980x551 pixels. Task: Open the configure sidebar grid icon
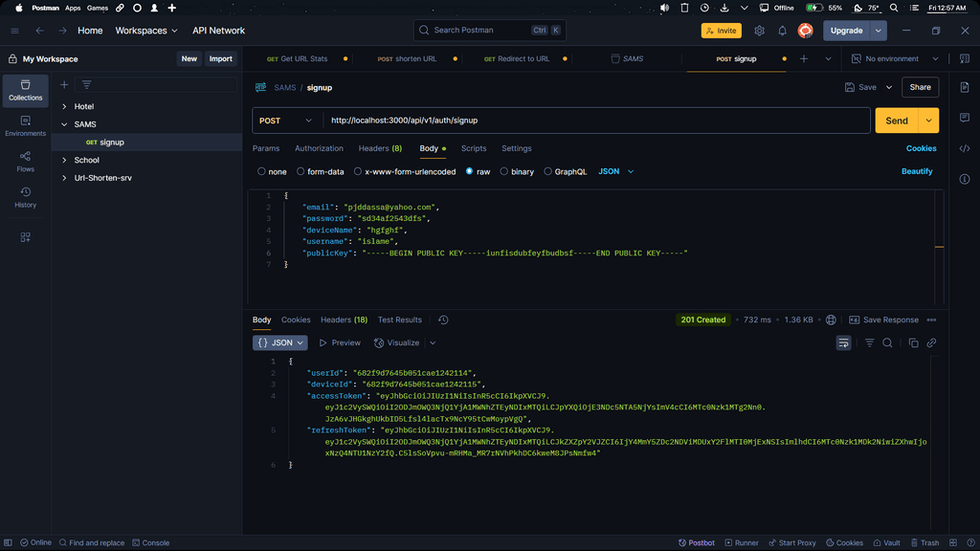tap(25, 237)
